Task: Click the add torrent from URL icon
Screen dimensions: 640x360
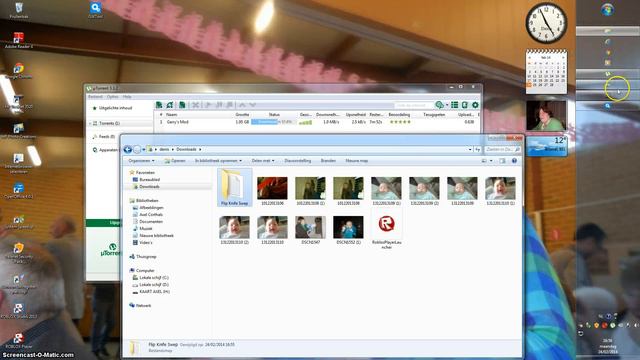Action: (x=170, y=105)
